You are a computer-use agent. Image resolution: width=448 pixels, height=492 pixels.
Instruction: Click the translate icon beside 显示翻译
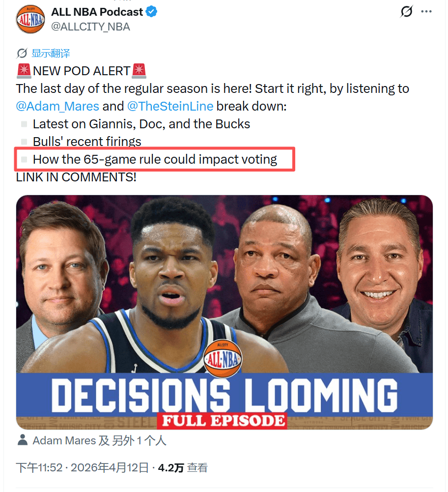pos(22,53)
